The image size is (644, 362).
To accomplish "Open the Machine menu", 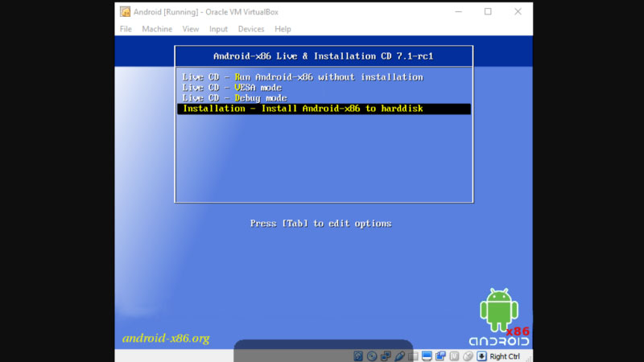I will pos(157,29).
